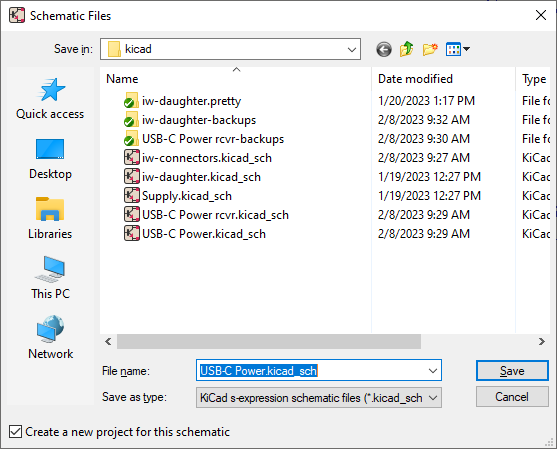Open Quick access in sidebar

point(50,99)
